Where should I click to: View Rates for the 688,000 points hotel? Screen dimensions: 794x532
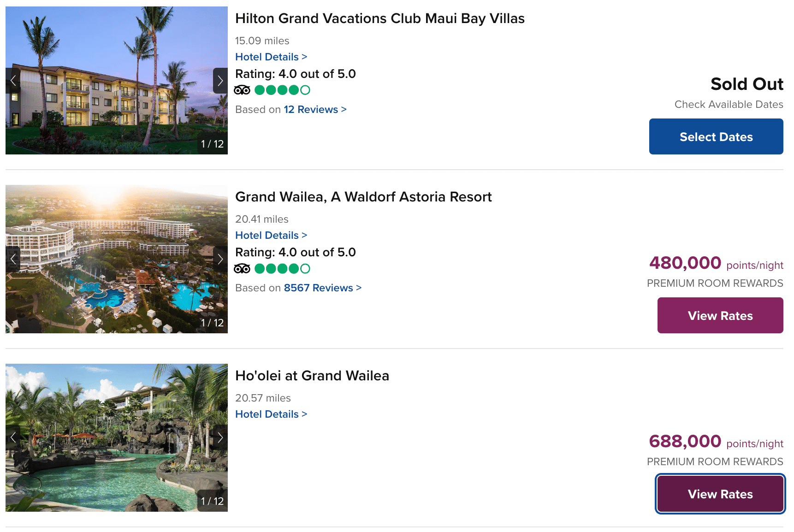tap(720, 494)
